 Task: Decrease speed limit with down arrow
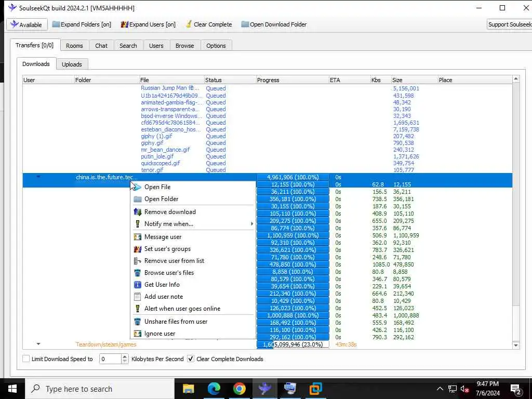tap(125, 362)
